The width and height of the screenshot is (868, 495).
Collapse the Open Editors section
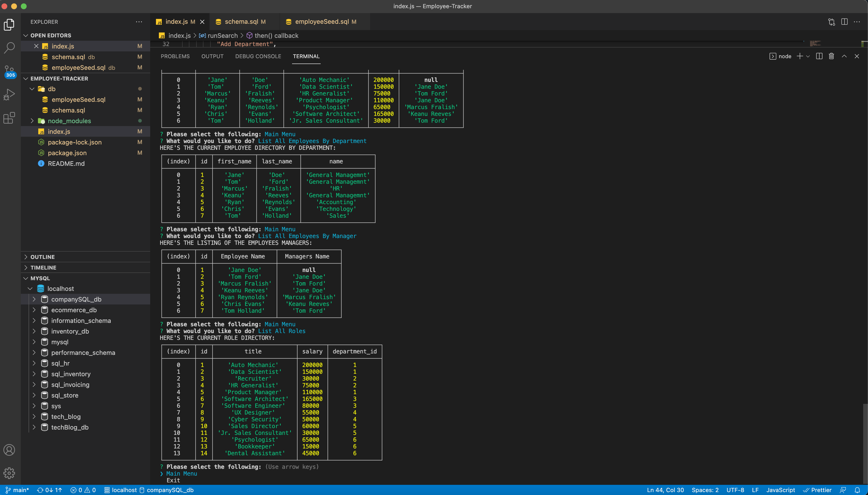tap(26, 35)
